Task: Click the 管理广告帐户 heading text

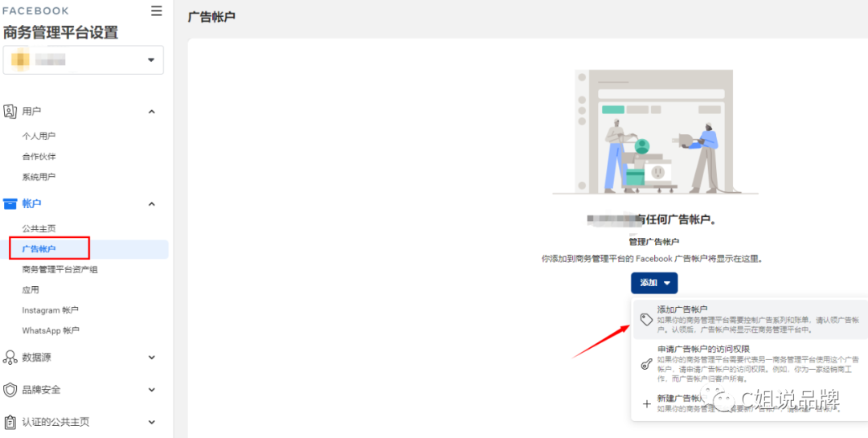Action: (653, 242)
